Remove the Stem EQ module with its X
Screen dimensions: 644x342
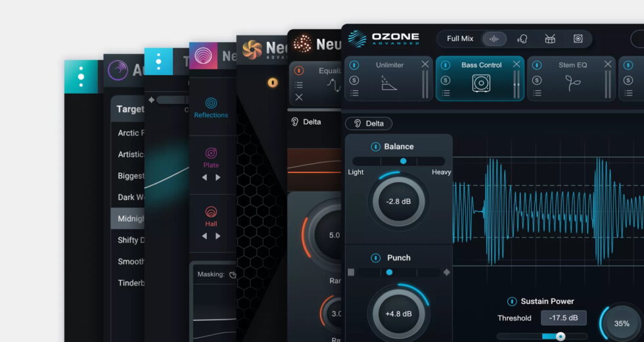(608, 64)
